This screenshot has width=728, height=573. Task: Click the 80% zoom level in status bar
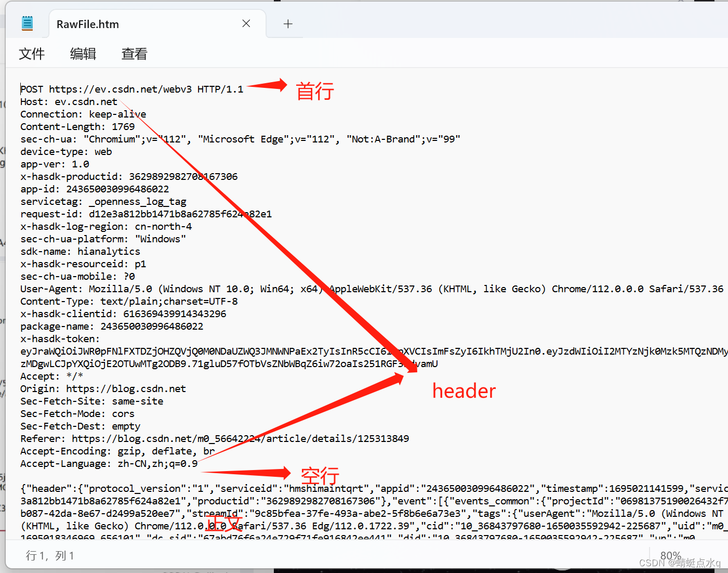(x=670, y=556)
